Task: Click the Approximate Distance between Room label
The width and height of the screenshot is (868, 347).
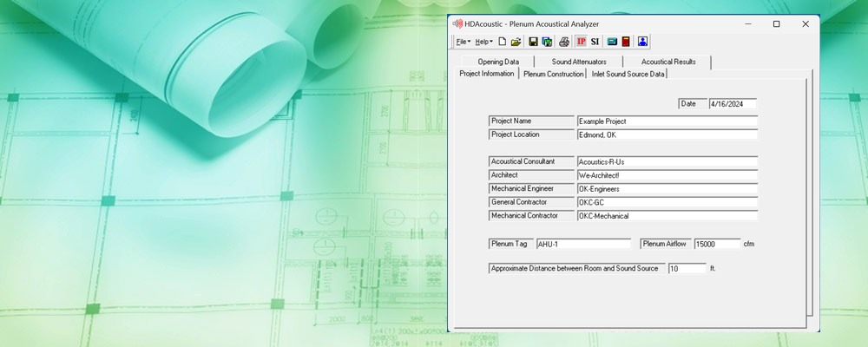Action: coord(577,268)
